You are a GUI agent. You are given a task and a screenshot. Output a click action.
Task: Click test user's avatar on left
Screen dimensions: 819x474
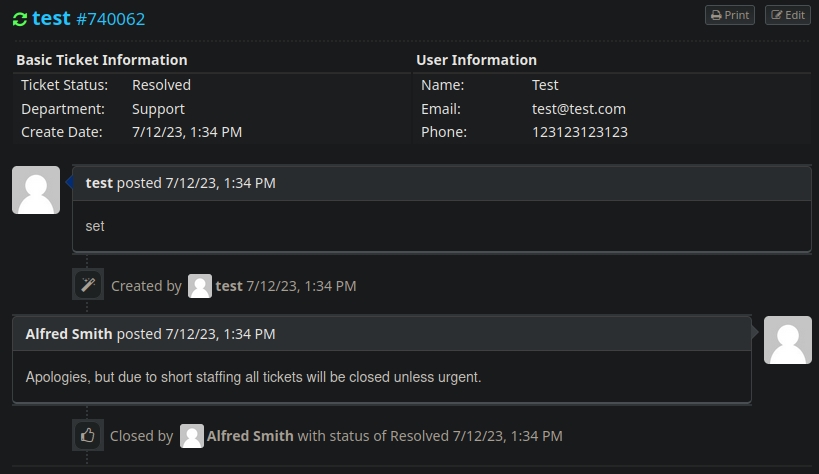(x=36, y=190)
